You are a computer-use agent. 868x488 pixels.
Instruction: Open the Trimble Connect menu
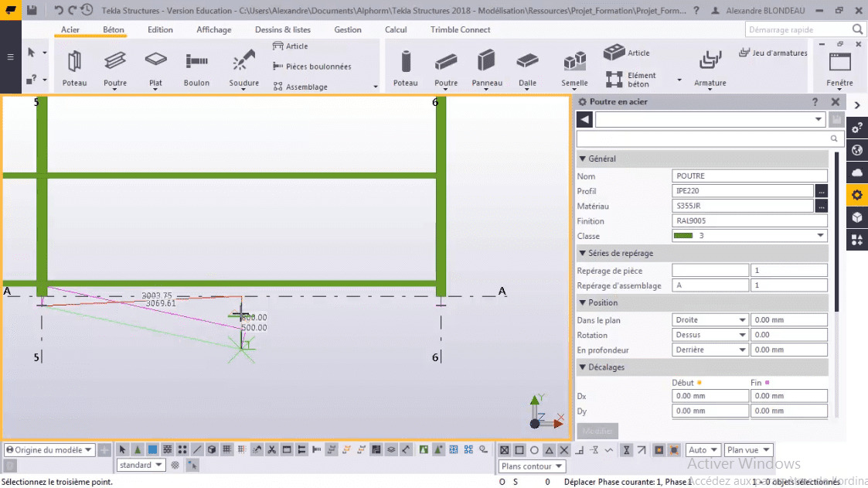(460, 29)
